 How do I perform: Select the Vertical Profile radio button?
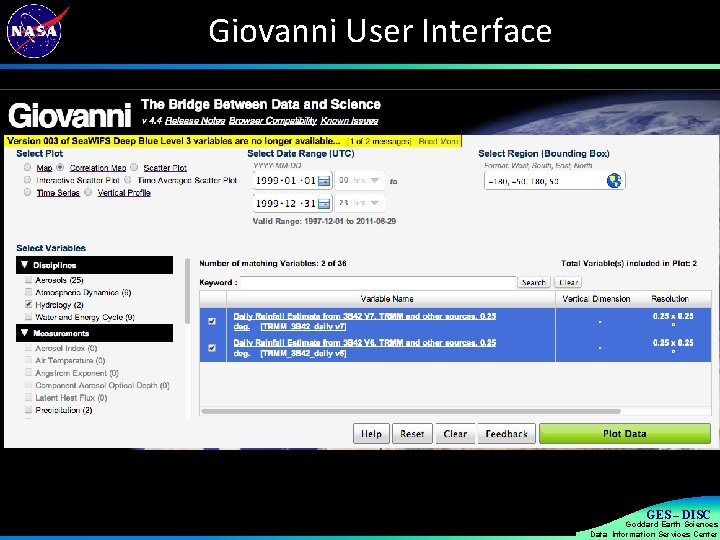[88, 192]
